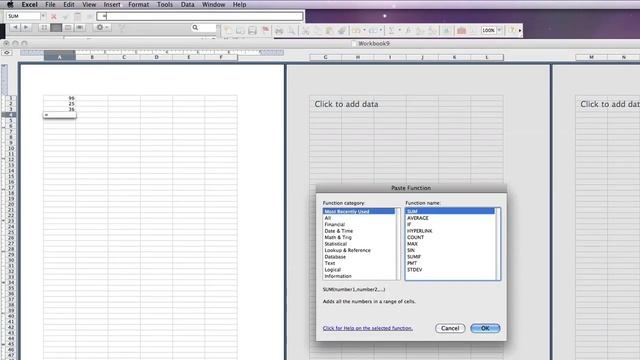Open the Tools menu

pos(165,4)
